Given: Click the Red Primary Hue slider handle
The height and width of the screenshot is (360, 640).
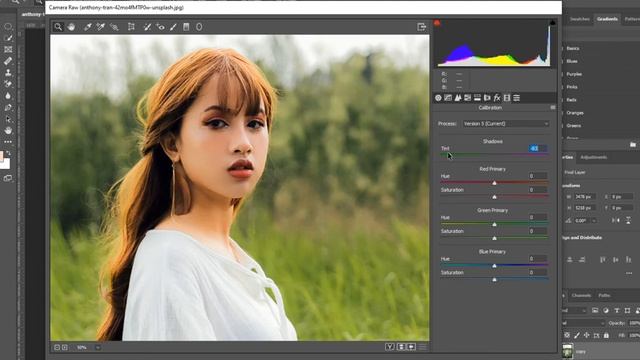Looking at the screenshot, I should tap(494, 183).
